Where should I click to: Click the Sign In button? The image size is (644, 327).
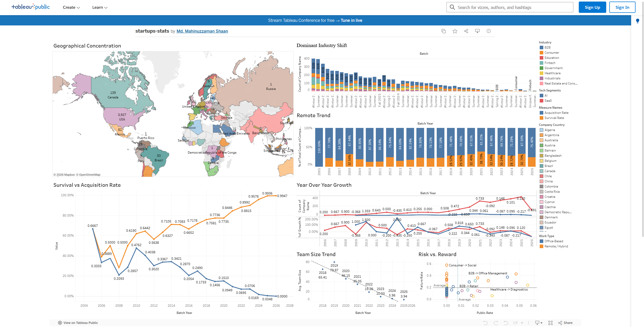coord(622,7)
